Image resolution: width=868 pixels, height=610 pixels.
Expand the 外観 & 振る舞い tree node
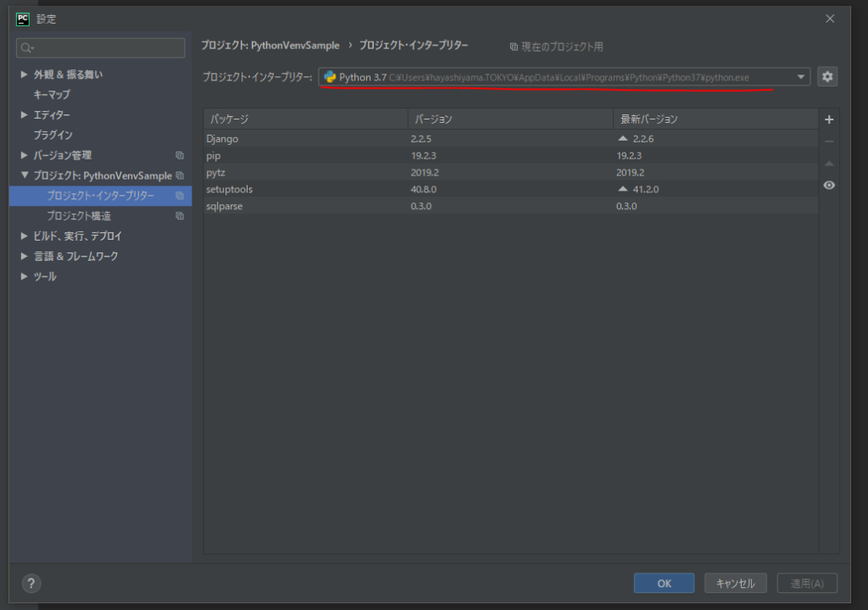[24, 75]
